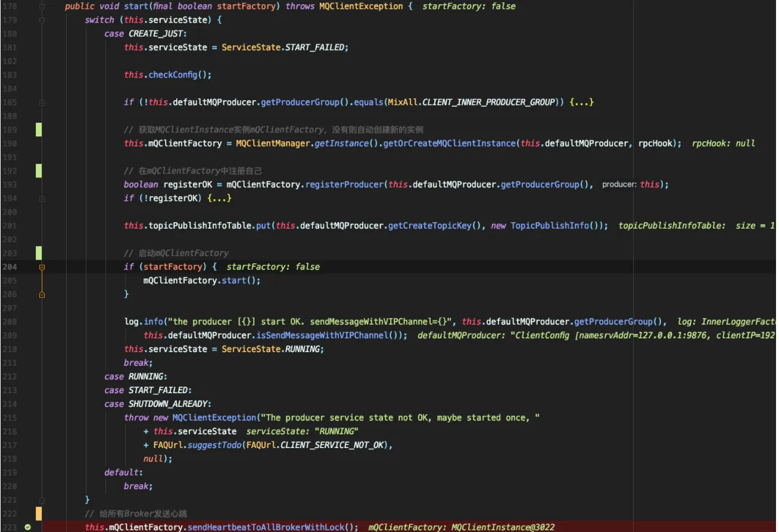This screenshot has width=779, height=532.
Task: Click the green change marker at line 192
Action: [39, 171]
